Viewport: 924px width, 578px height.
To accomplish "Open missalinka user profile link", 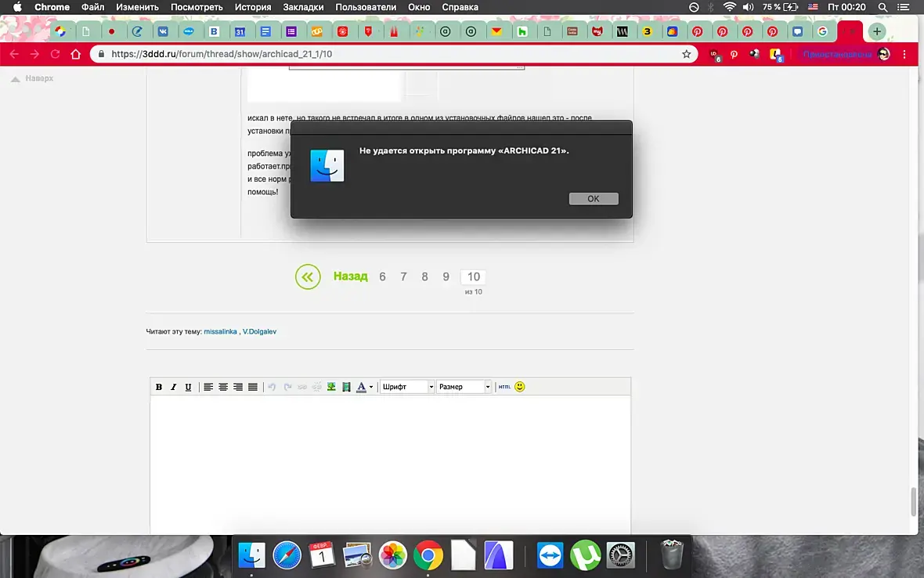I will coord(220,332).
